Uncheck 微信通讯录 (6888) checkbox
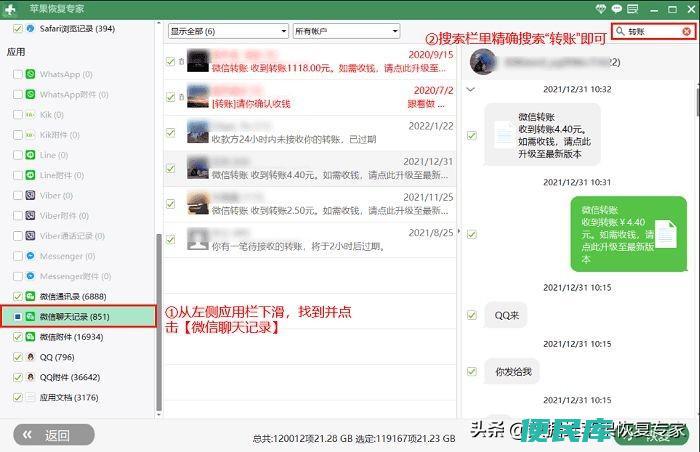The height and width of the screenshot is (452, 700). [x=17, y=296]
